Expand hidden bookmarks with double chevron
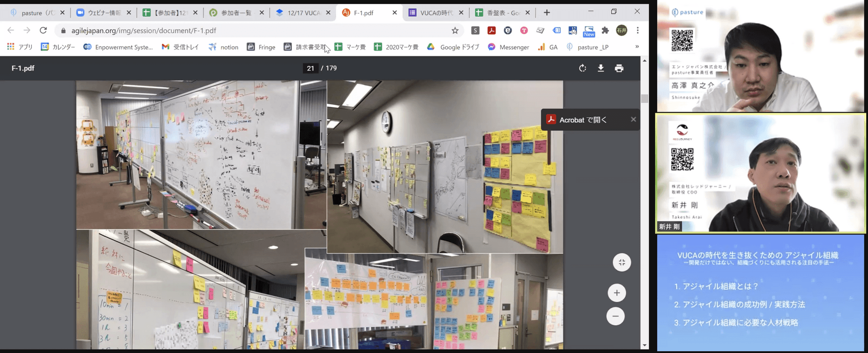This screenshot has height=353, width=868. (637, 47)
